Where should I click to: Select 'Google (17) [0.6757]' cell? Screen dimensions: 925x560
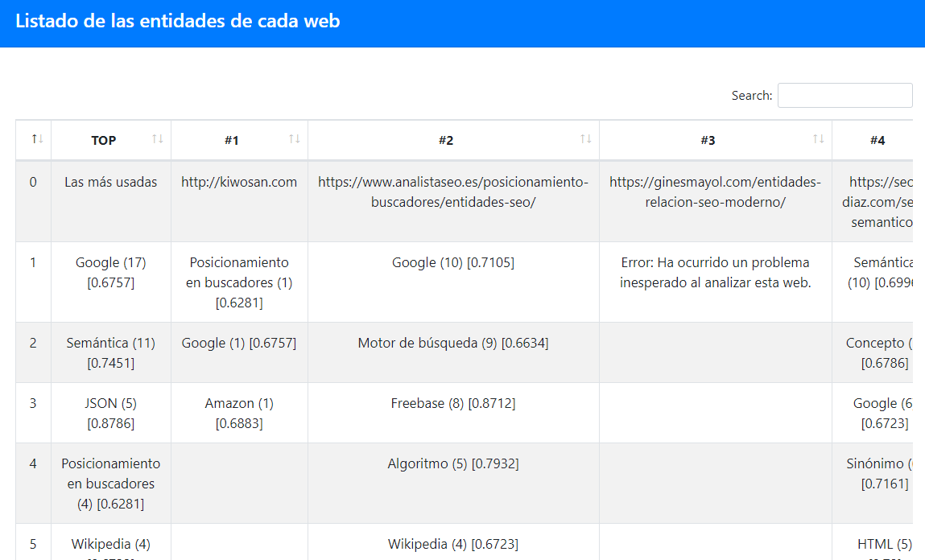[111, 282]
